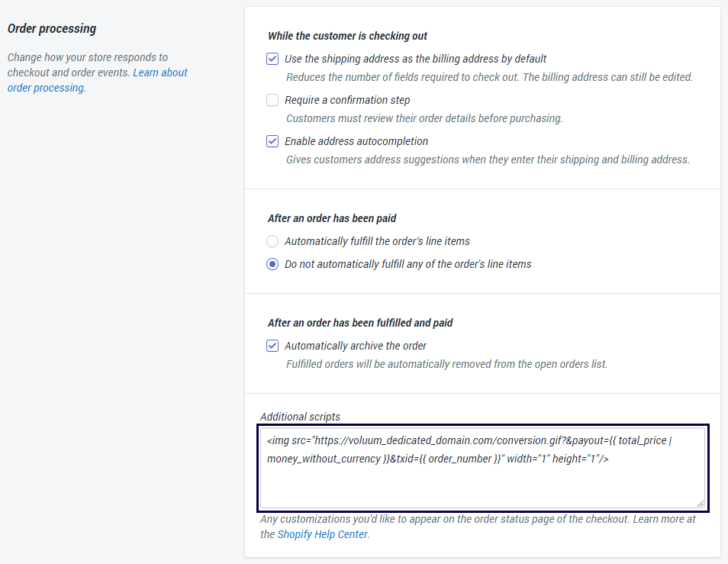Enable "Require a confirmation step"
This screenshot has height=564, width=728.
tap(272, 100)
